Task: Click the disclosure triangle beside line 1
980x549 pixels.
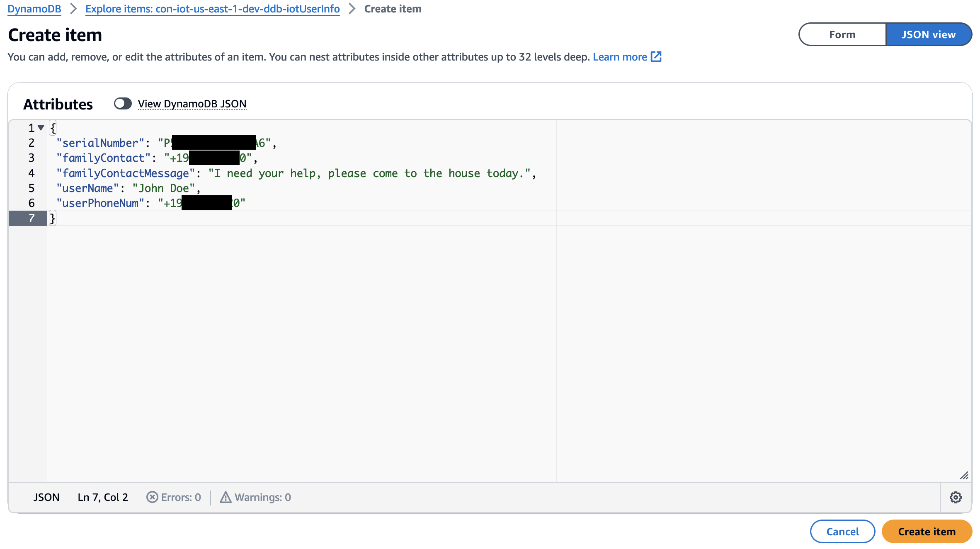Action: (40, 128)
